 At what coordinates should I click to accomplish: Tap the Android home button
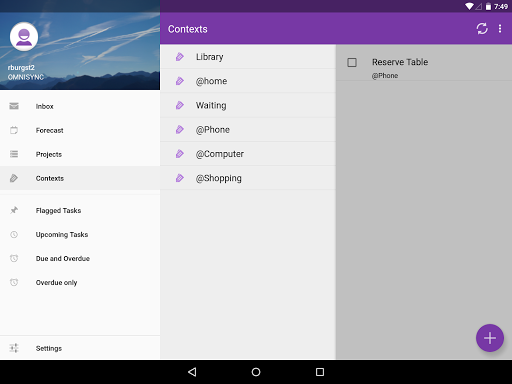[x=256, y=372]
